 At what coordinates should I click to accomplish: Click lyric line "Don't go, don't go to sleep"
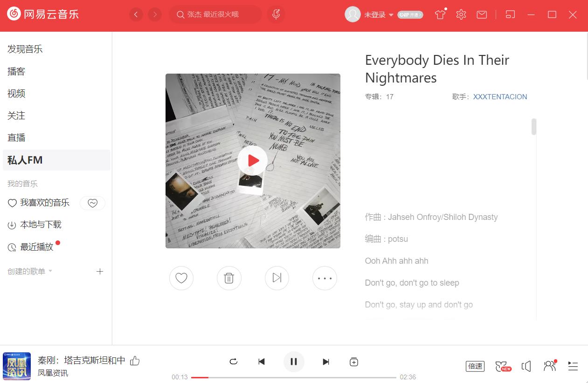point(412,283)
